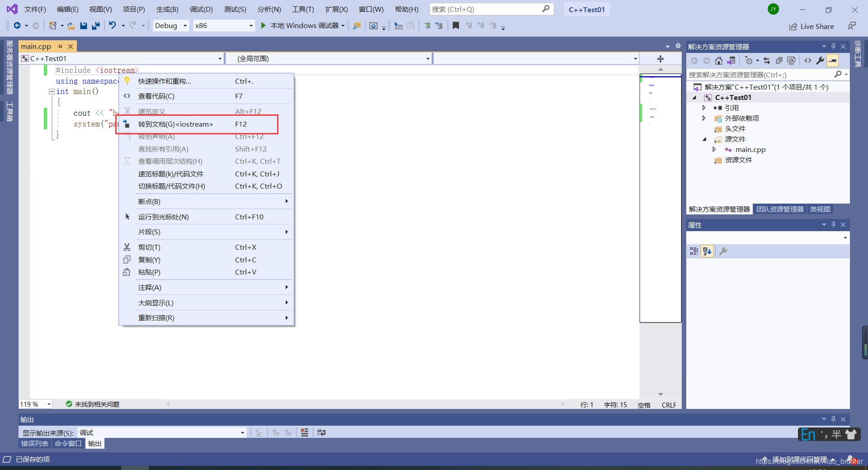The image size is (868, 470).
Task: Click Solution Explorer search field
Action: pyautogui.click(x=768, y=75)
